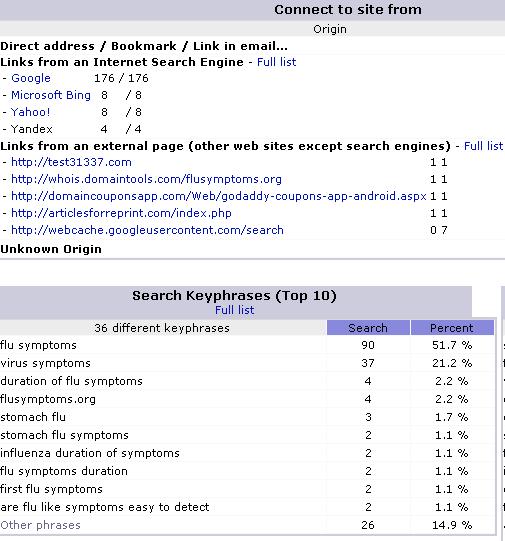Click the Percent column header
Viewport: 505px width, 541px height.
click(452, 328)
